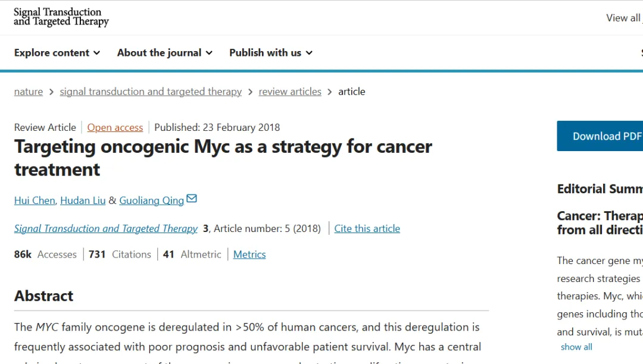Open the Open access link
The height and width of the screenshot is (364, 643).
[x=115, y=127]
